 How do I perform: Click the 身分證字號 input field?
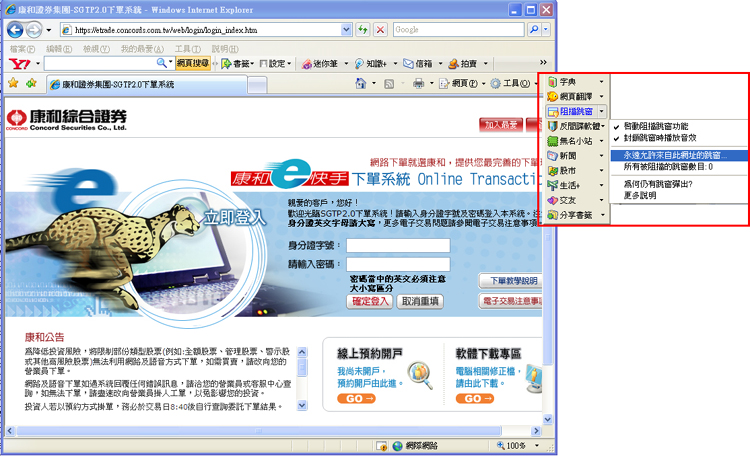coord(398,245)
